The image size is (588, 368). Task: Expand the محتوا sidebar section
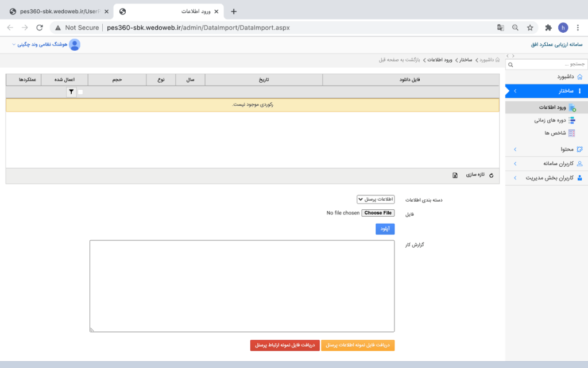click(x=547, y=149)
